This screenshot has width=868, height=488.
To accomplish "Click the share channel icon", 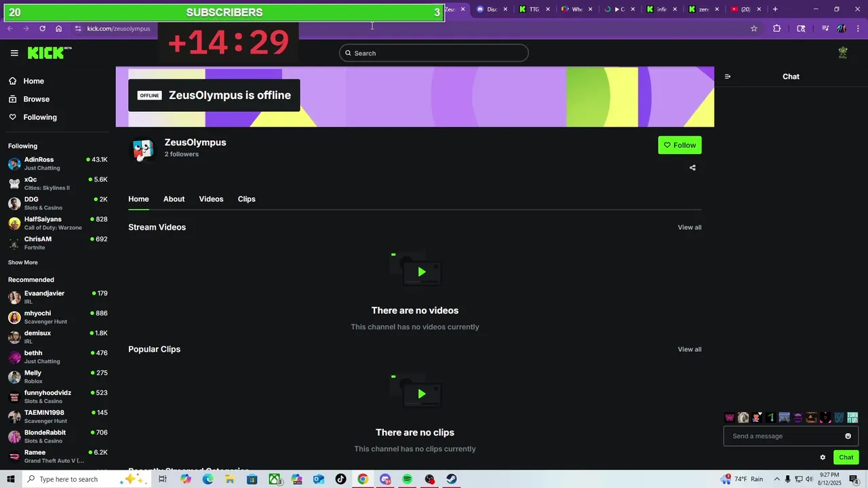I will click(x=692, y=167).
